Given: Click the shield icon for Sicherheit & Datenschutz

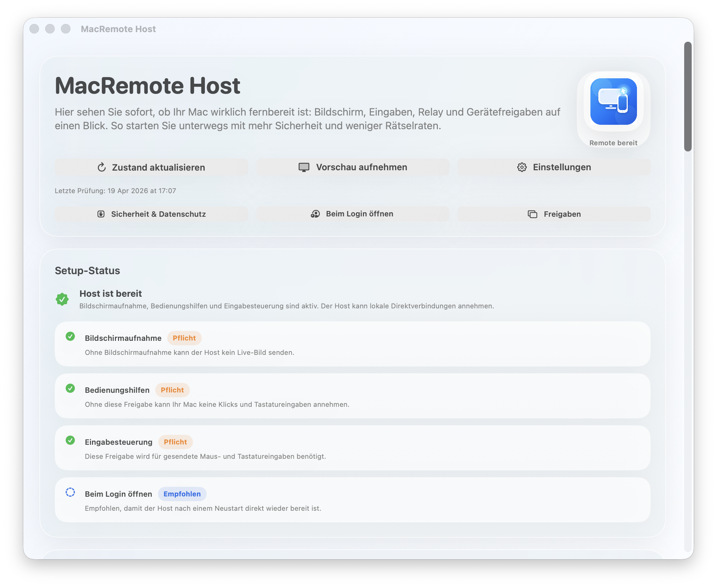Looking at the screenshot, I should (x=101, y=214).
